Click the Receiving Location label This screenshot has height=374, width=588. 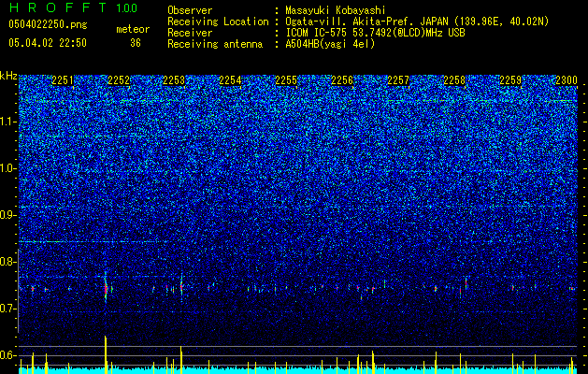(x=218, y=22)
